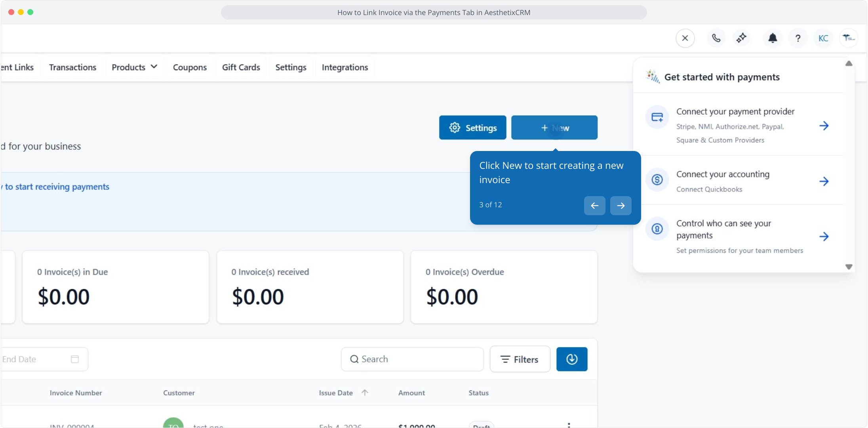Click into the Search field

point(412,359)
